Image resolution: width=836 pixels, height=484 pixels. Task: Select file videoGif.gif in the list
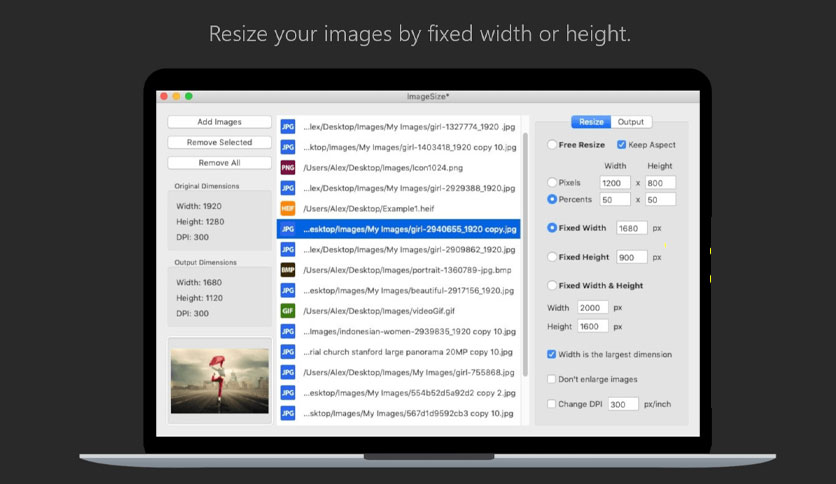(x=398, y=311)
